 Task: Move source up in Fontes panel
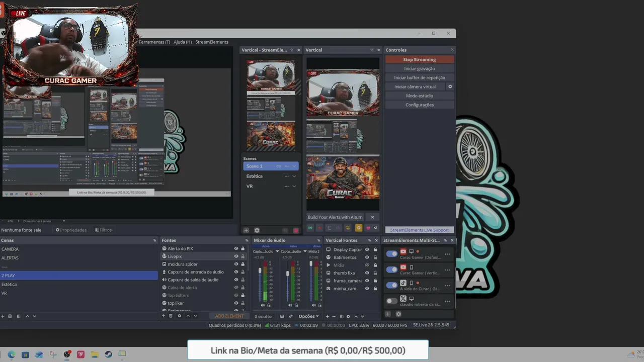click(x=188, y=316)
